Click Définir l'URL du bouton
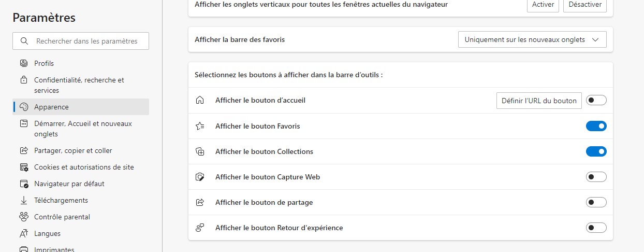This screenshot has height=252, width=644. click(x=539, y=101)
